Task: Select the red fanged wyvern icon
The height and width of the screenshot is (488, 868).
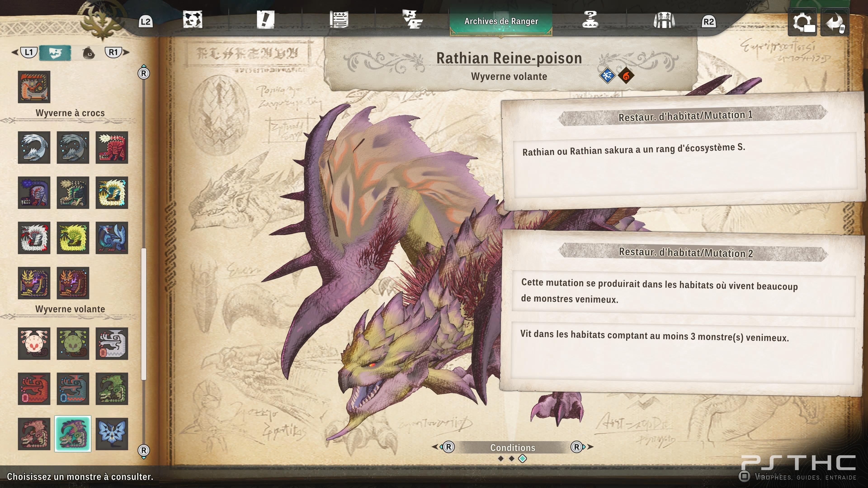Action: click(112, 148)
